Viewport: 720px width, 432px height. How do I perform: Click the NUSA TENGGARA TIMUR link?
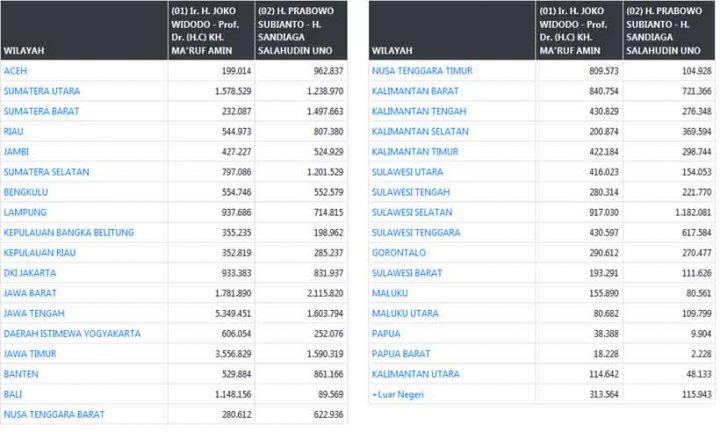pyautogui.click(x=421, y=71)
